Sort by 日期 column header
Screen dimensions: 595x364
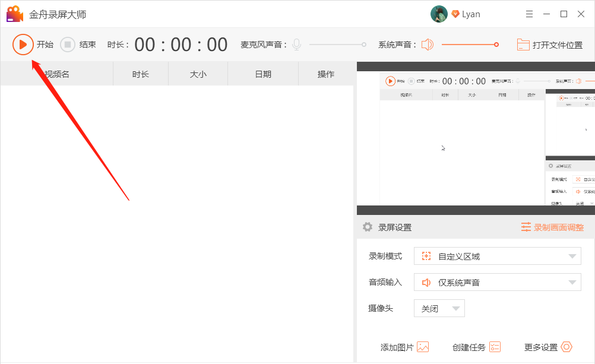point(263,74)
